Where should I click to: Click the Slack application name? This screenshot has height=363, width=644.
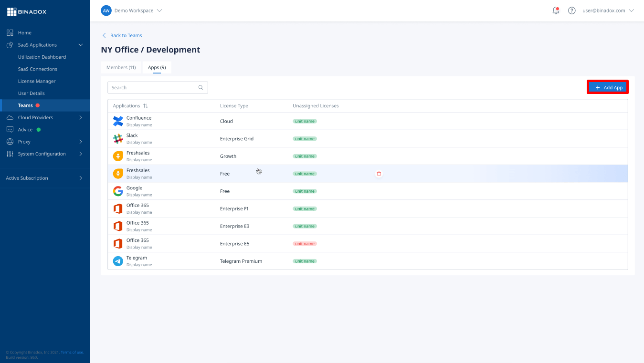click(x=132, y=135)
